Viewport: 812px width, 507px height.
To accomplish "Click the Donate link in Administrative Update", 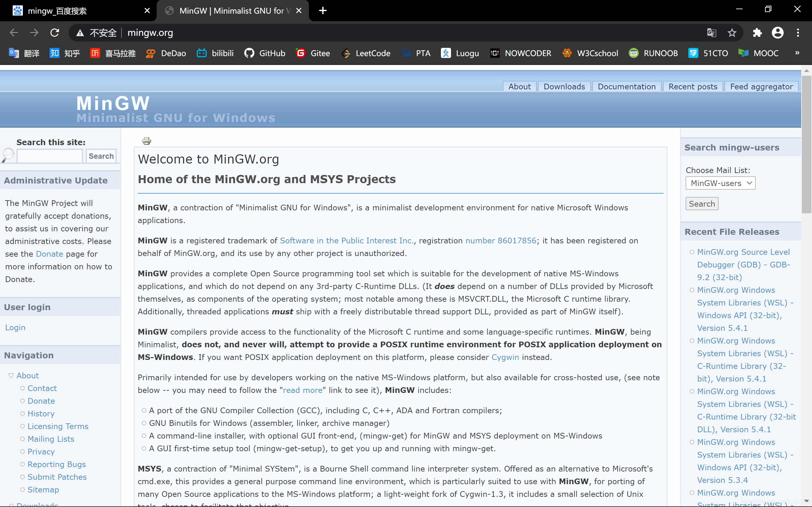I will 49,254.
